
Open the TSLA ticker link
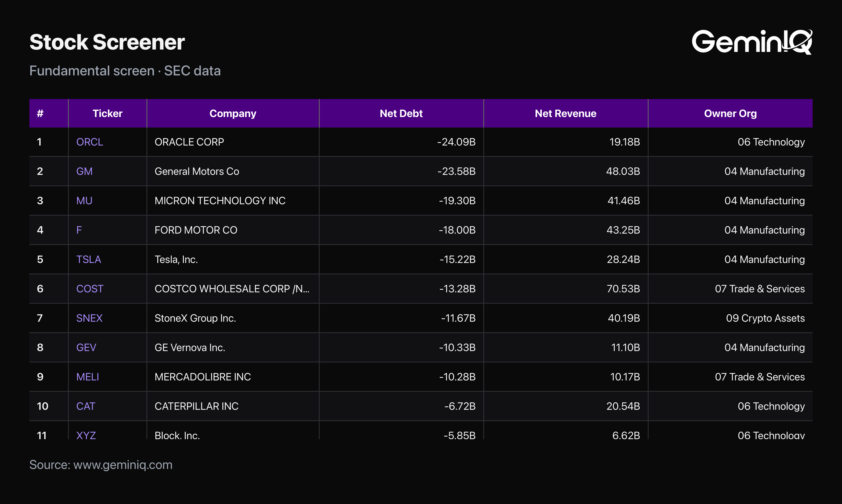click(89, 259)
